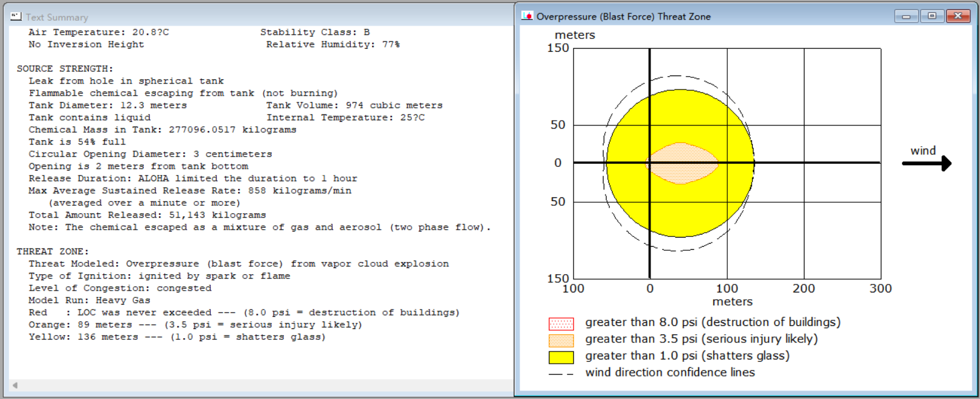This screenshot has height=399, width=980.
Task: Click 'Leak from hole in spherical tank'
Action: click(x=126, y=81)
